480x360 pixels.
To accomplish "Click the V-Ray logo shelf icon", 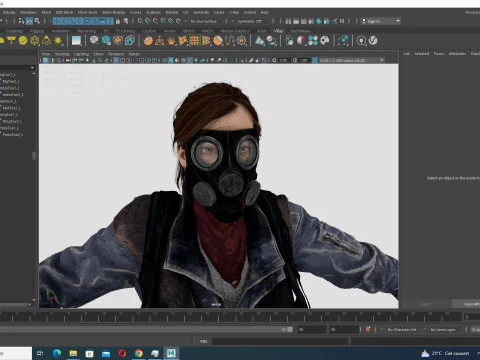I will 373,41.
